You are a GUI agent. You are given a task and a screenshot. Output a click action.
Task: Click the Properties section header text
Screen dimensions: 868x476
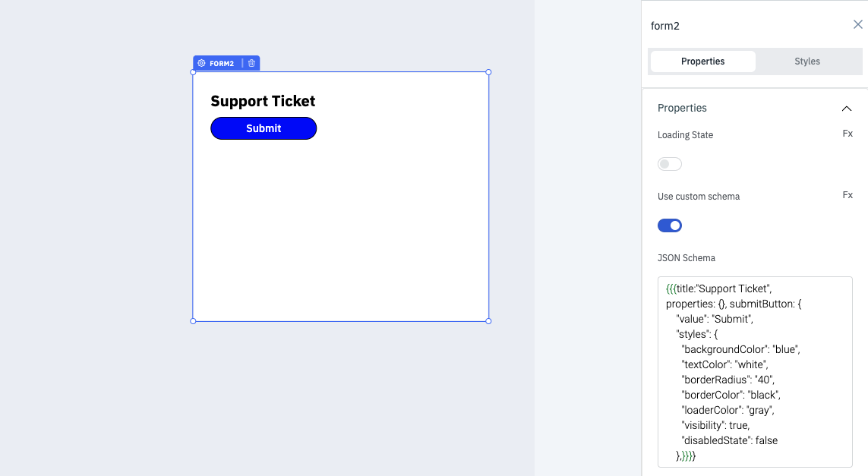(x=682, y=109)
